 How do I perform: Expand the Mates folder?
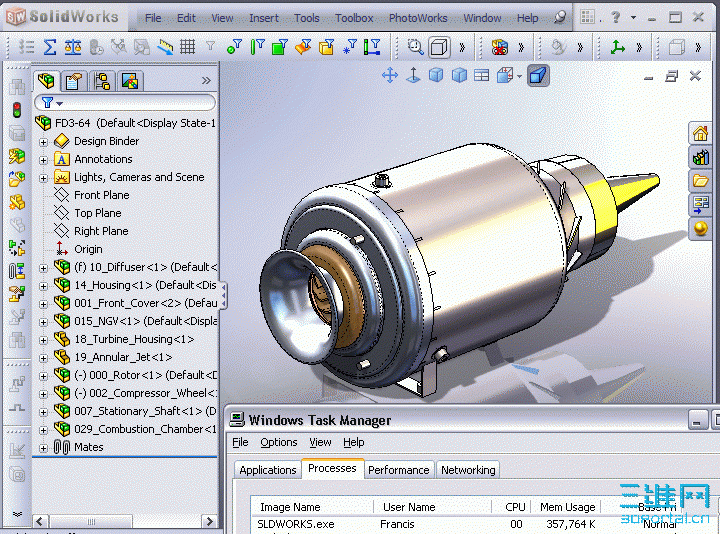point(43,448)
